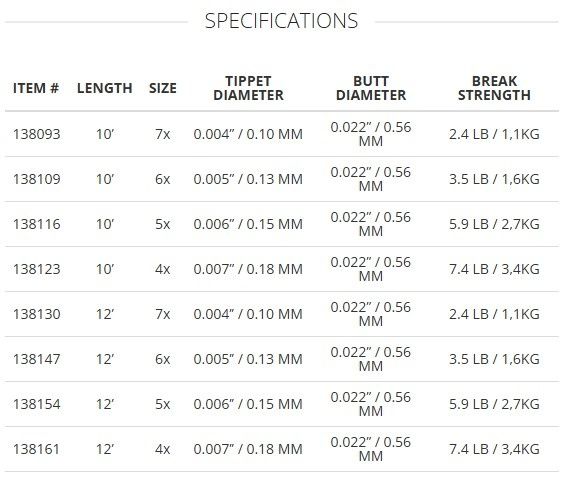Select item number 138161

click(x=36, y=449)
